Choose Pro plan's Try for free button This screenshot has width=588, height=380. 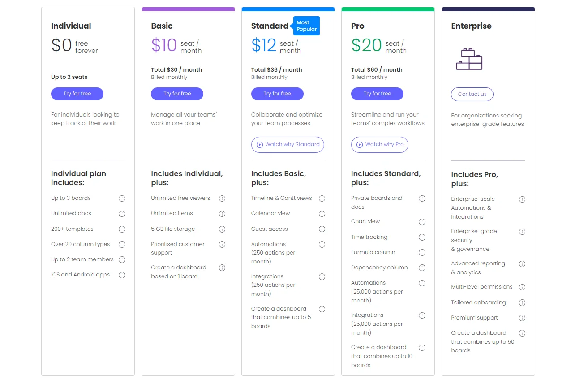click(x=377, y=94)
